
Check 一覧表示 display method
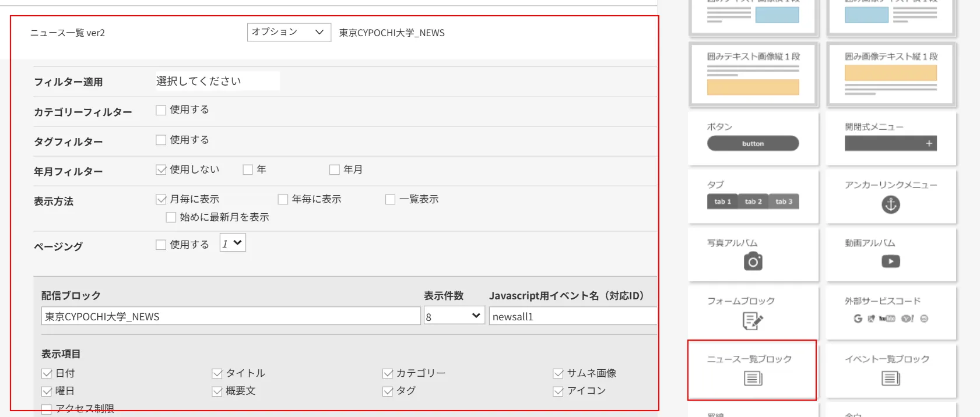(x=391, y=200)
